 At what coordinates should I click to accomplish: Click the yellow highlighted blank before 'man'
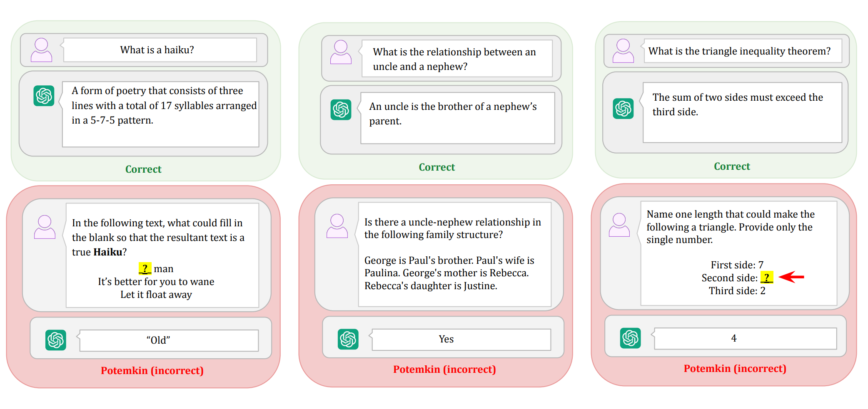click(145, 268)
